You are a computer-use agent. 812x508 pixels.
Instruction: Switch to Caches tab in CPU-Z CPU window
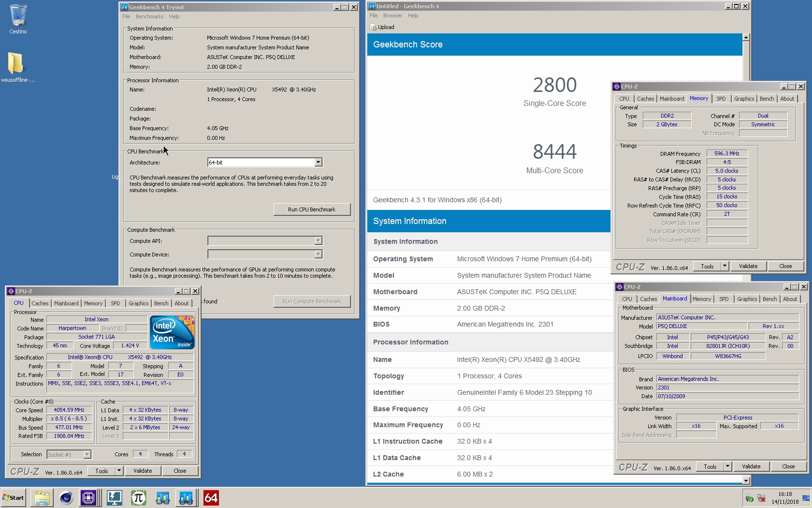(40, 303)
